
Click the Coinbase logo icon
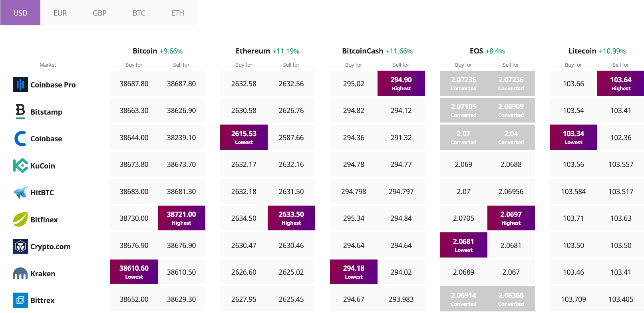coord(20,139)
